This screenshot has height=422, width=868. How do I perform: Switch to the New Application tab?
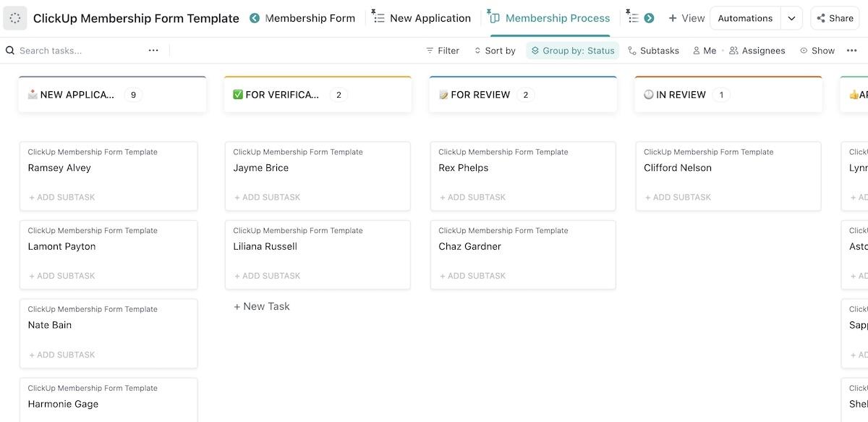point(422,18)
